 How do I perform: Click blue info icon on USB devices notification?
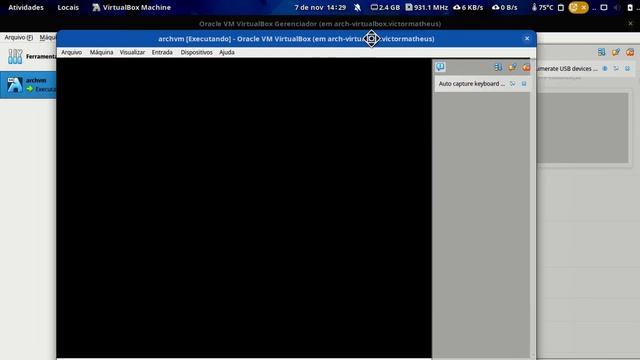click(605, 69)
